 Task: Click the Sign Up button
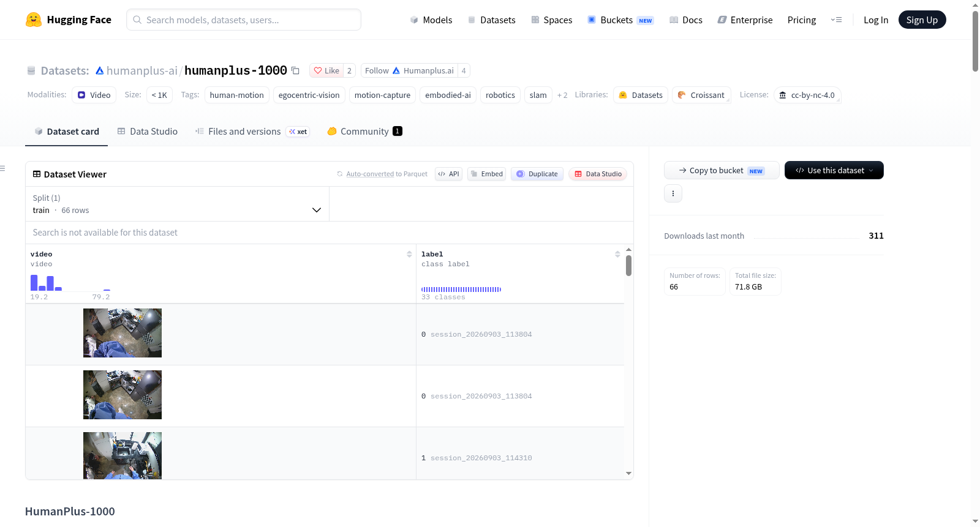922,20
